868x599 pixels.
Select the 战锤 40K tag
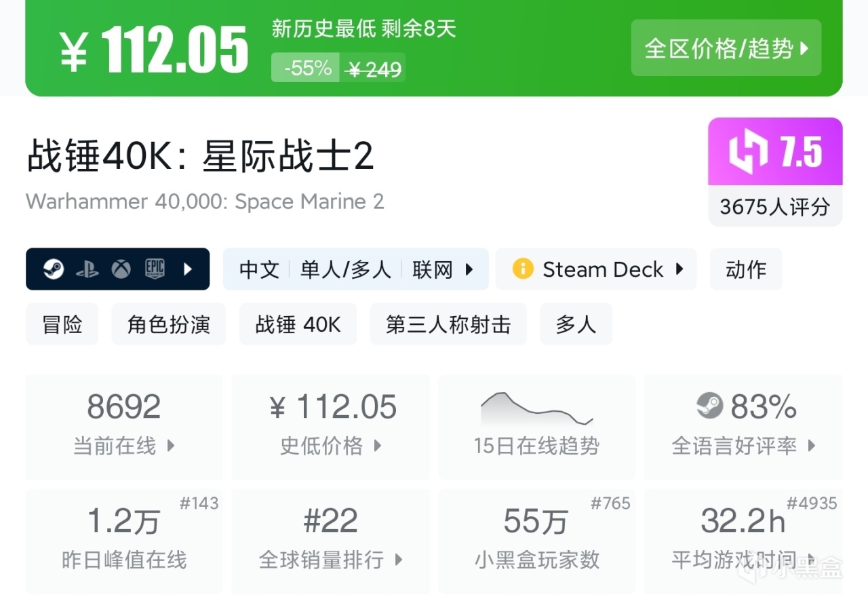(x=298, y=324)
